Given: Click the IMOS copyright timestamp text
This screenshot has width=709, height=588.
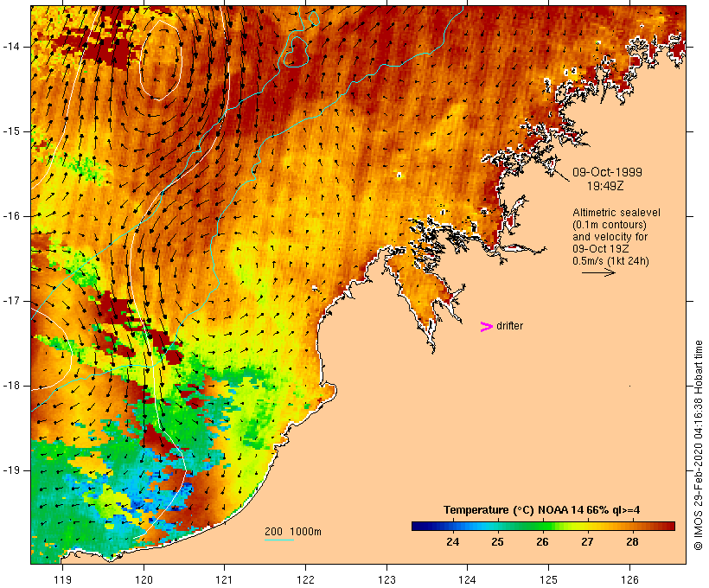Looking at the screenshot, I should coord(699,445).
